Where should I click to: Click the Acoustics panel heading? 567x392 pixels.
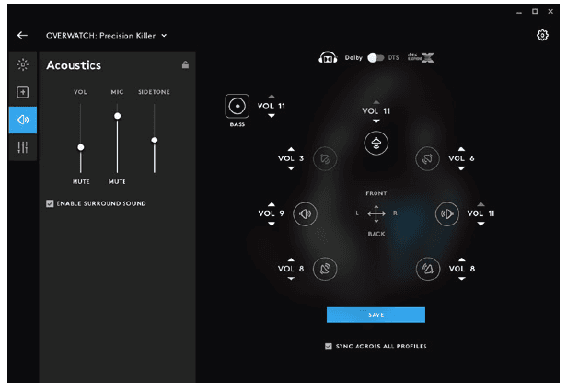pos(74,65)
